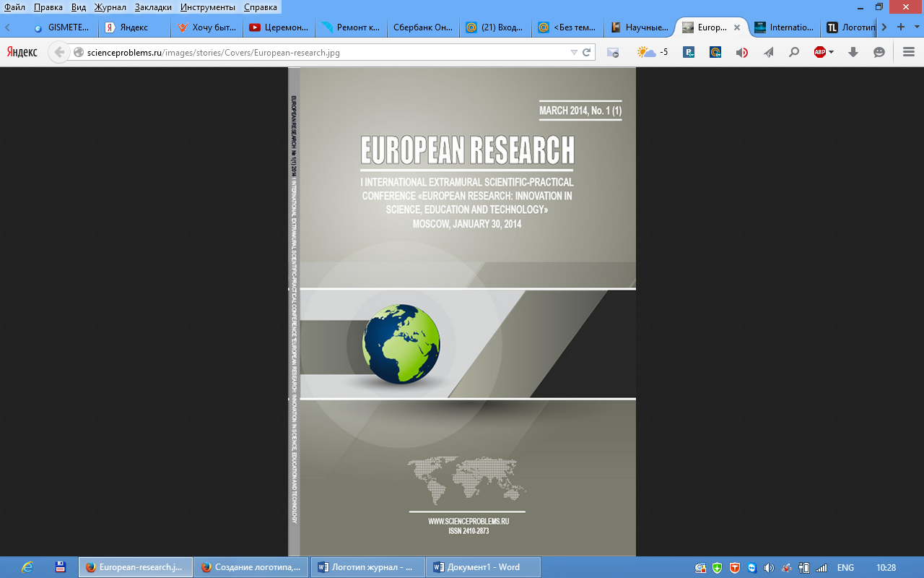Image resolution: width=924 pixels, height=578 pixels.
Task: Click the smiley face toolbar icon
Action: (879, 52)
